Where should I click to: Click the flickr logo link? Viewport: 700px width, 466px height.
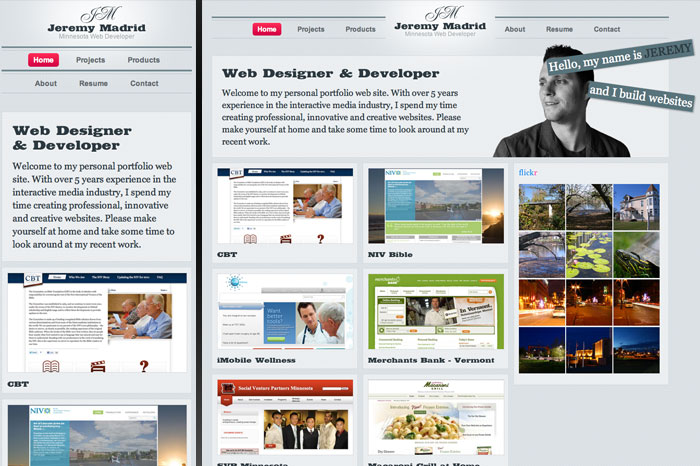pyautogui.click(x=528, y=172)
